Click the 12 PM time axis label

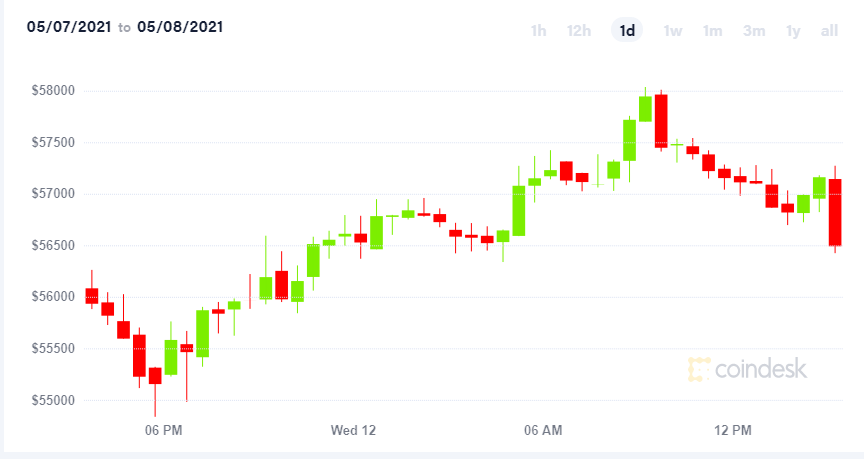point(733,430)
